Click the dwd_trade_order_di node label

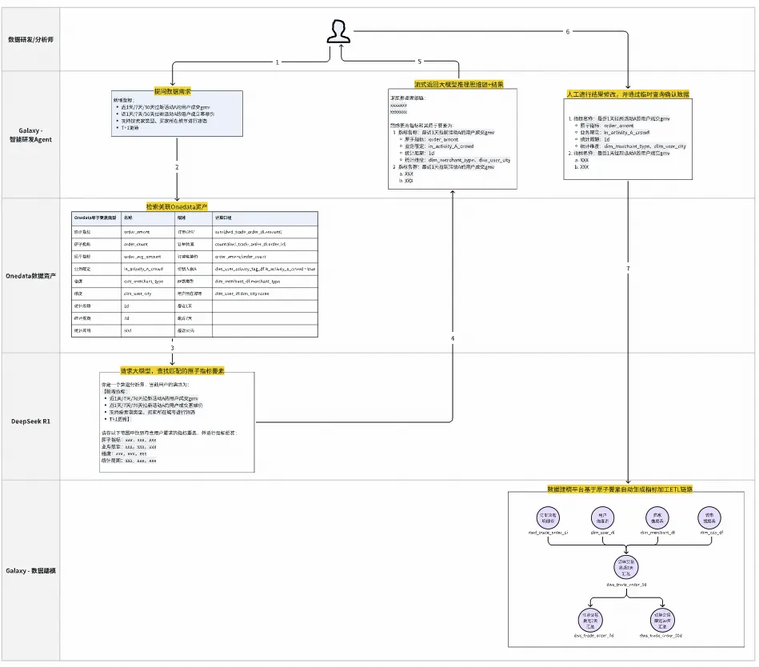click(x=548, y=532)
